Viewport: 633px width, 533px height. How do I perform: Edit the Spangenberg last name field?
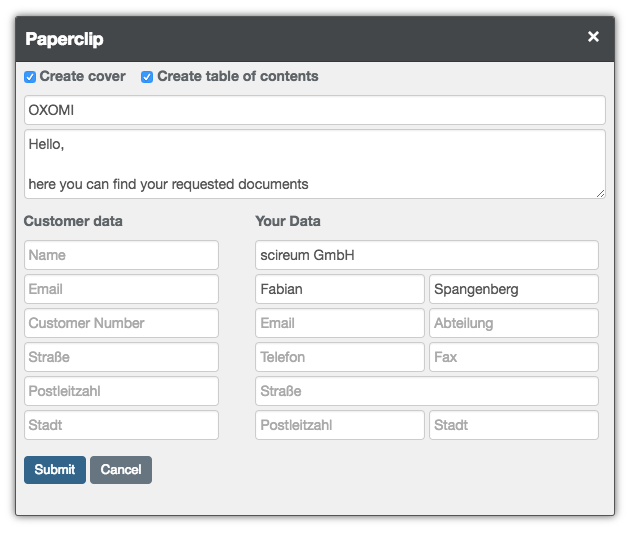[514, 289]
